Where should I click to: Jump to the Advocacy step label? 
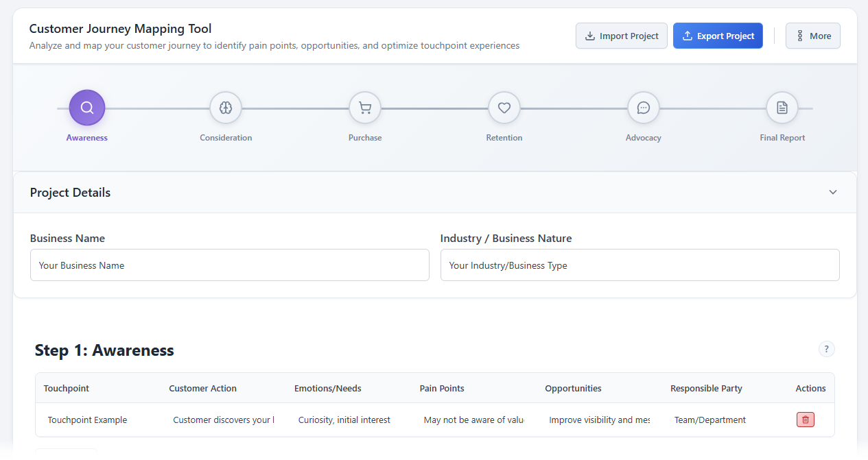pyautogui.click(x=643, y=137)
